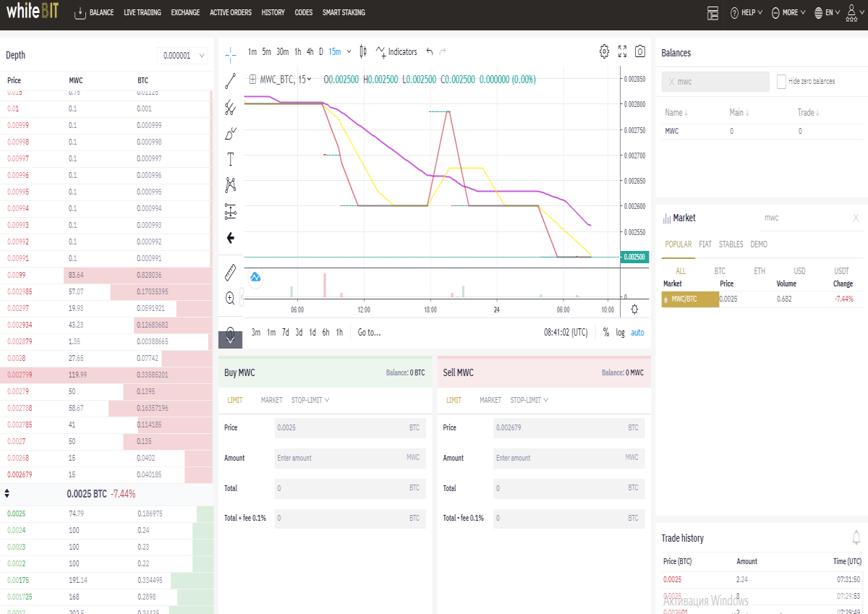The image size is (868, 614).
Task: Open ACTIVE ORDERS page
Action: [231, 12]
